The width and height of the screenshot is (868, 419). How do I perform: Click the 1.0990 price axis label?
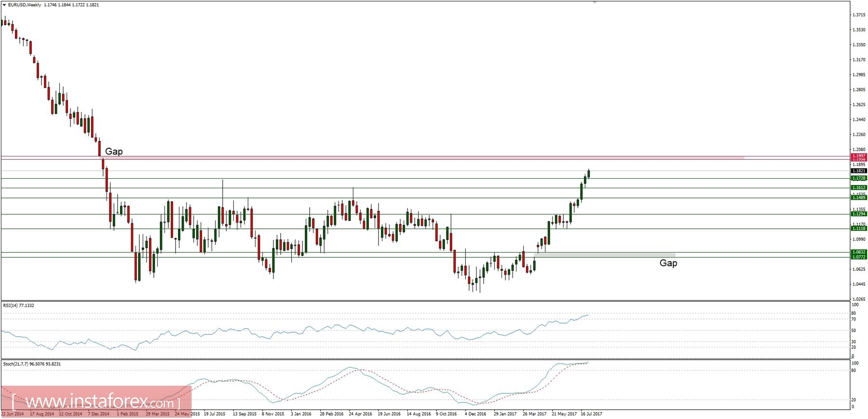858,239
